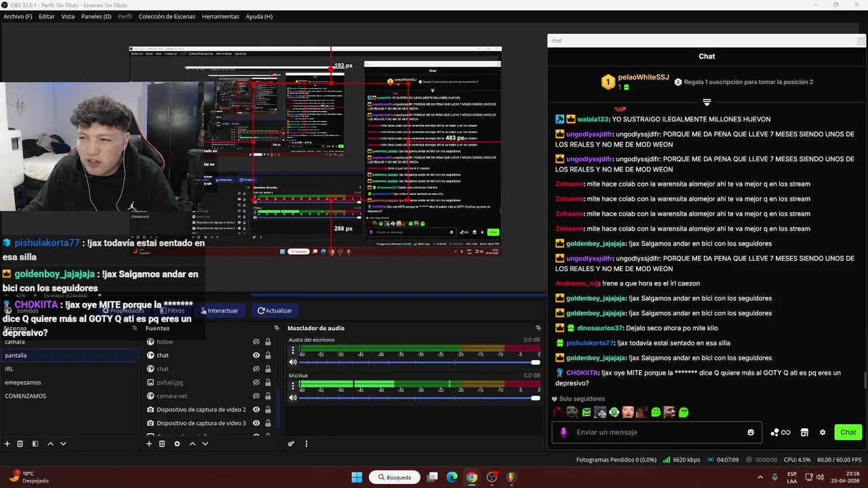
Task: Pop out the Escenas dock panel
Action: tap(134, 328)
